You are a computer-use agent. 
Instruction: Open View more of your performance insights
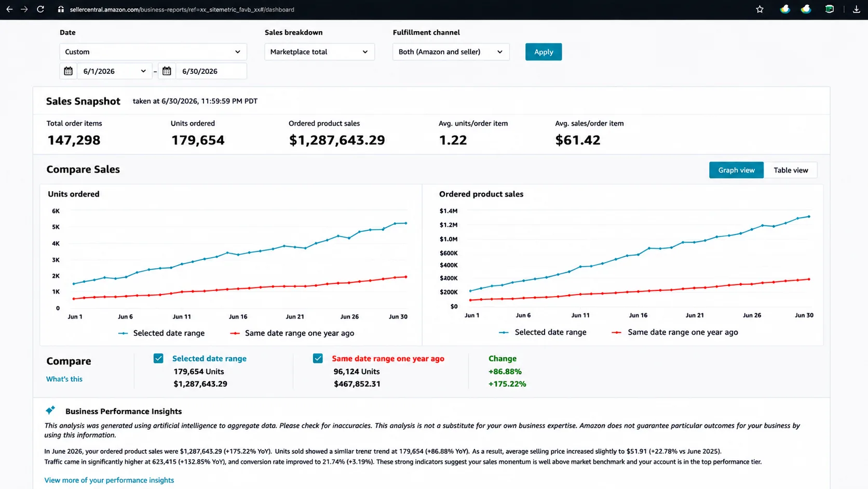click(109, 480)
